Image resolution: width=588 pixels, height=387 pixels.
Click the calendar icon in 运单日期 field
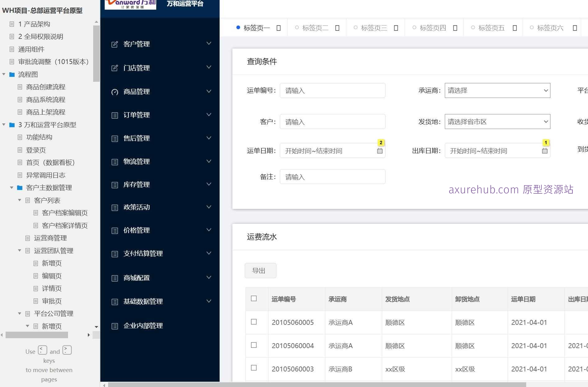380,151
